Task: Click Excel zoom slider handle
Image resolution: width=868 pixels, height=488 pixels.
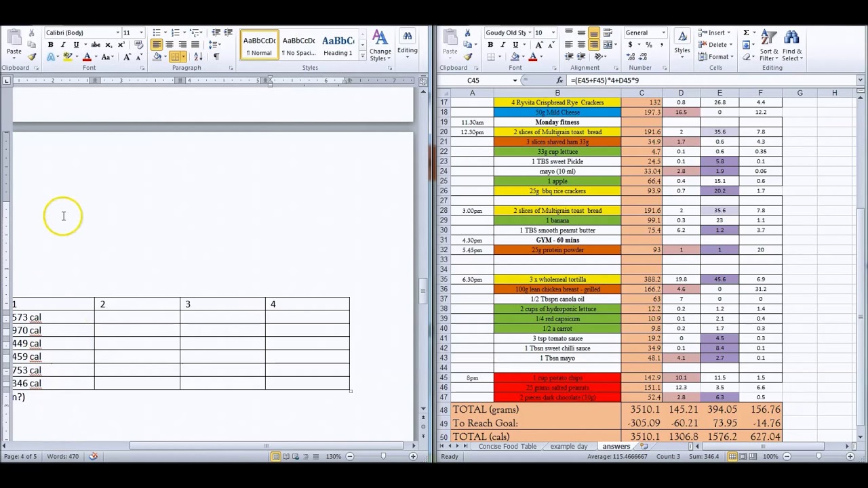Action: coord(818,457)
